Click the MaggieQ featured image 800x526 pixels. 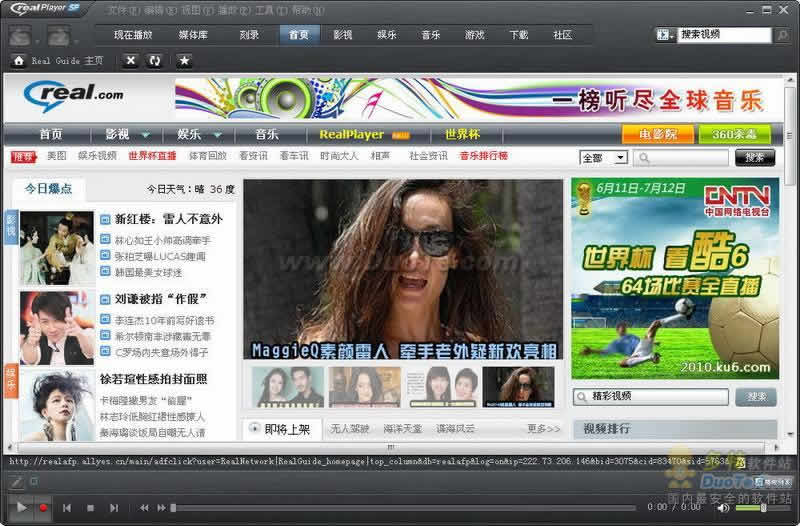(x=403, y=269)
